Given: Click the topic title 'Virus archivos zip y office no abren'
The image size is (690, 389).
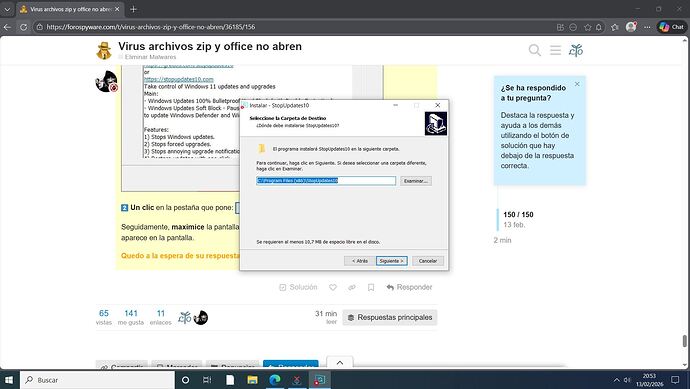Looking at the screenshot, I should tap(210, 46).
